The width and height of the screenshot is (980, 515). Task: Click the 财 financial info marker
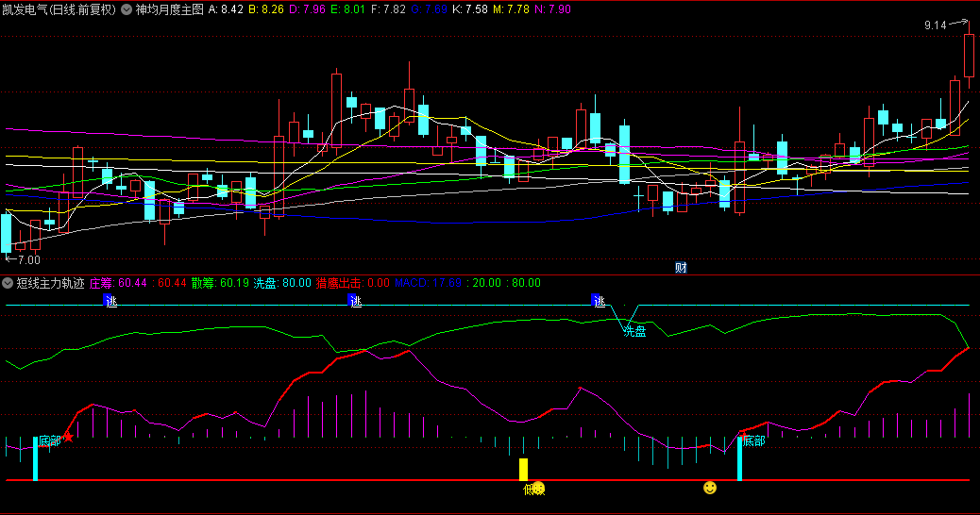681,267
